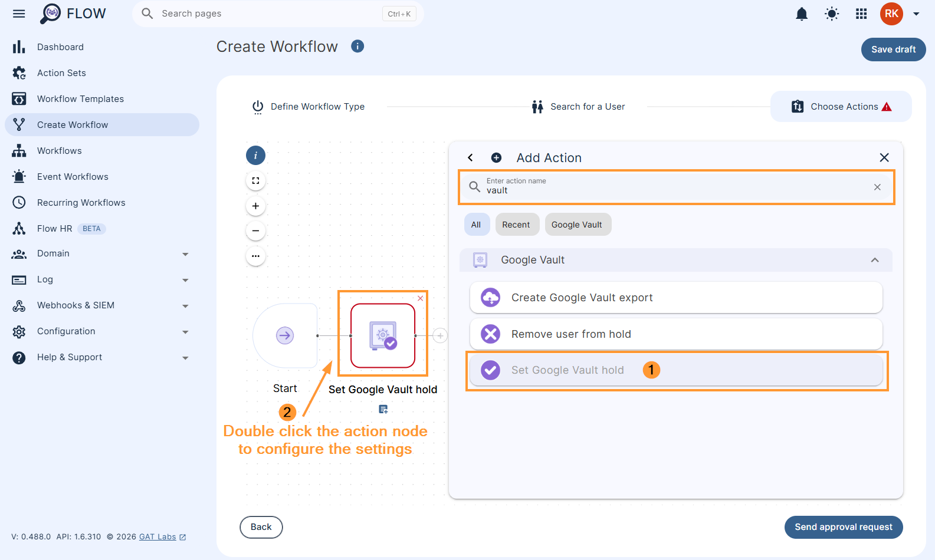Image resolution: width=935 pixels, height=560 pixels.
Task: Open notifications bell
Action: (802, 14)
